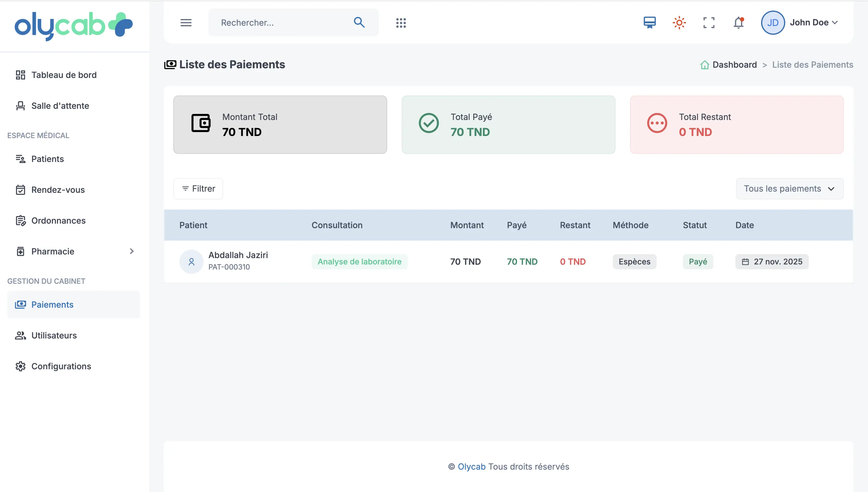Image resolution: width=868 pixels, height=492 pixels.
Task: Click Abdallah Jaziri patient avatar icon
Action: (191, 261)
